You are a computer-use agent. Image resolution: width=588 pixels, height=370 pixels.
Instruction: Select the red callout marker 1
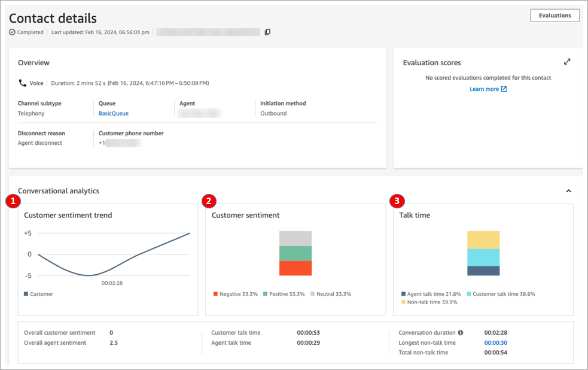pos(13,201)
